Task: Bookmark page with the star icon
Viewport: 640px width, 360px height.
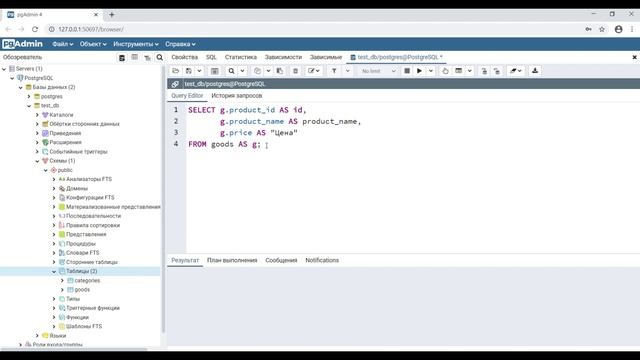Action: pyautogui.click(x=602, y=29)
